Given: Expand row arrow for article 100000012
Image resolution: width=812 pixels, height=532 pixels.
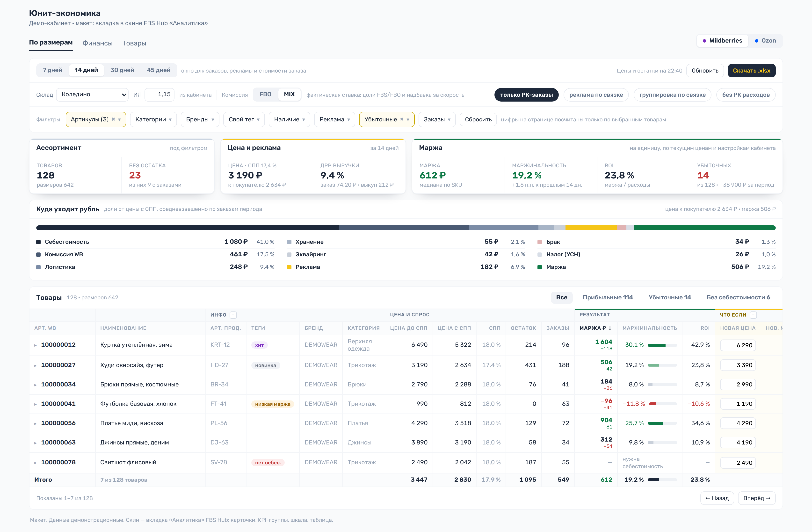Looking at the screenshot, I should (x=36, y=345).
